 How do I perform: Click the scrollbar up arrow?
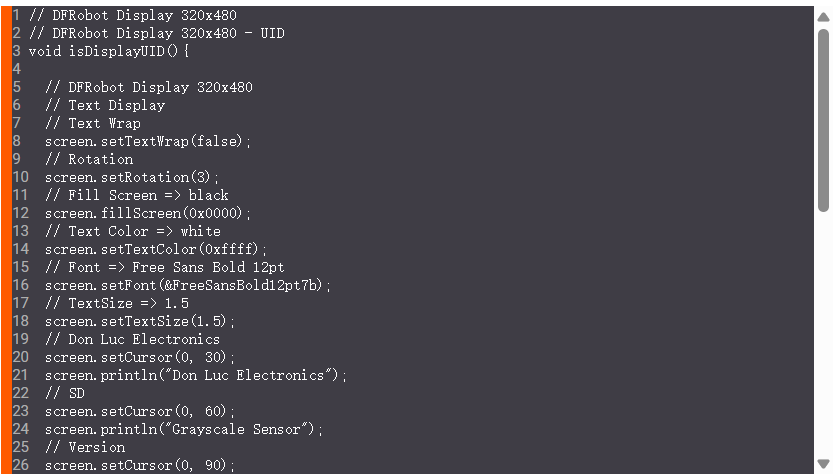pyautogui.click(x=823, y=14)
